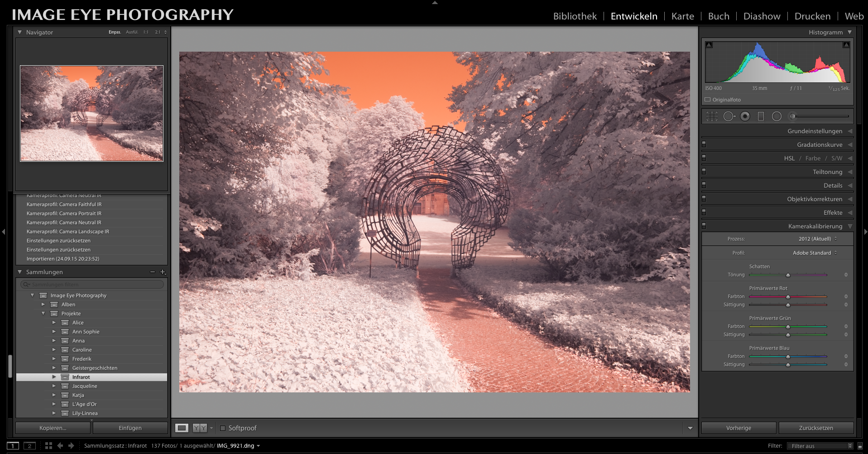Open the Prozess version dropdown
The width and height of the screenshot is (868, 454).
pyautogui.click(x=818, y=239)
